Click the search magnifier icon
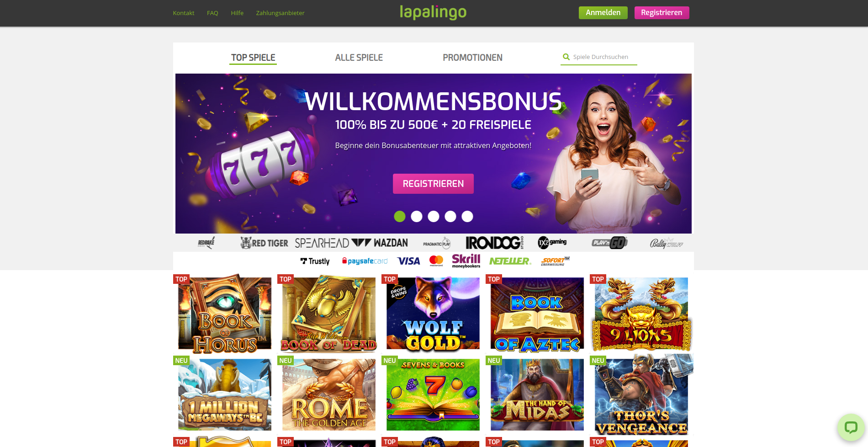 click(x=566, y=57)
